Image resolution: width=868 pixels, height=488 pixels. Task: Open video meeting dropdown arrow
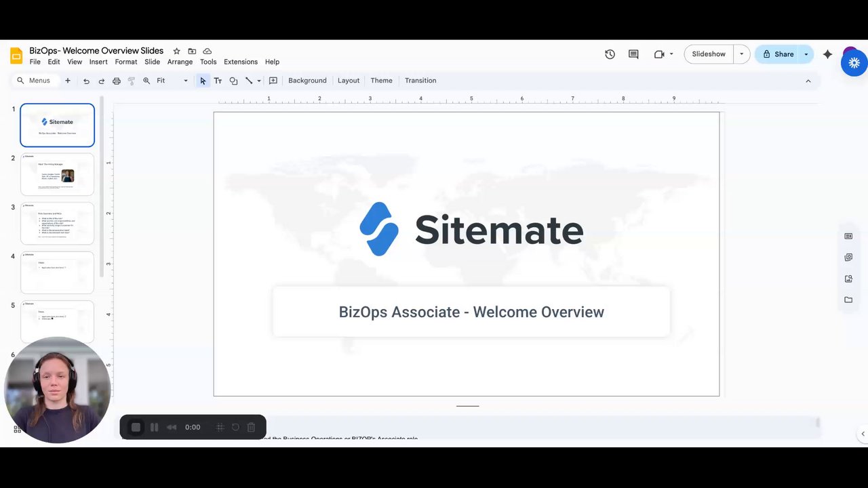coord(671,54)
